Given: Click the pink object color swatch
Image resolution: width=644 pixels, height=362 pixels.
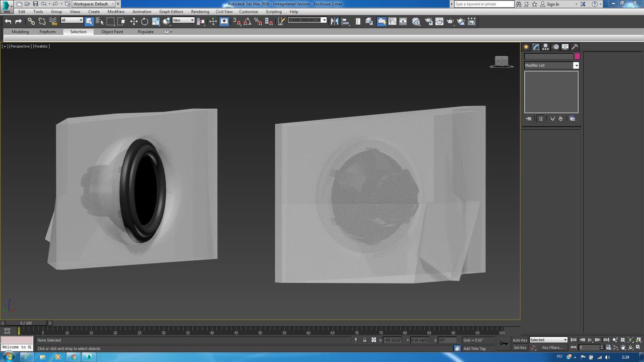Looking at the screenshot, I should [x=577, y=56].
